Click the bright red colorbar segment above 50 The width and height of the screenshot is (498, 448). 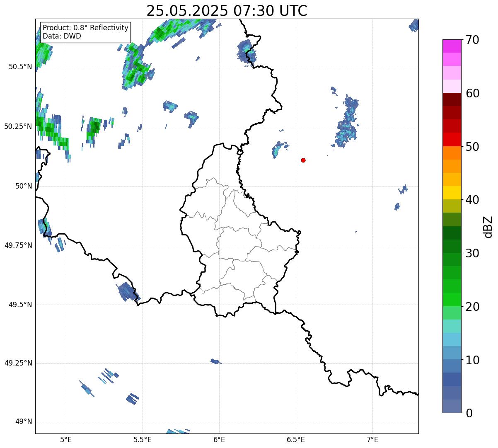pyautogui.click(x=452, y=139)
